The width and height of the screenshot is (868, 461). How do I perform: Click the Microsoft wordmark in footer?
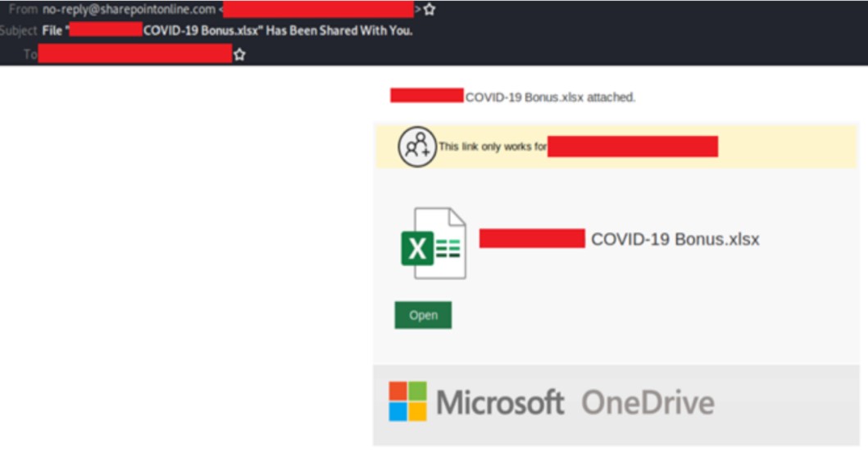click(500, 402)
